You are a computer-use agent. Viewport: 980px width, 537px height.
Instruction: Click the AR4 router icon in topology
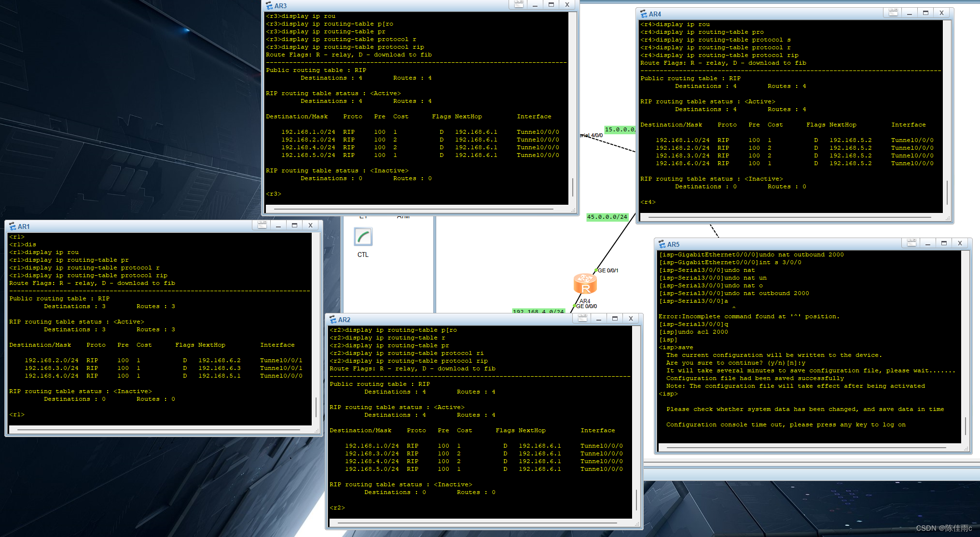585,283
